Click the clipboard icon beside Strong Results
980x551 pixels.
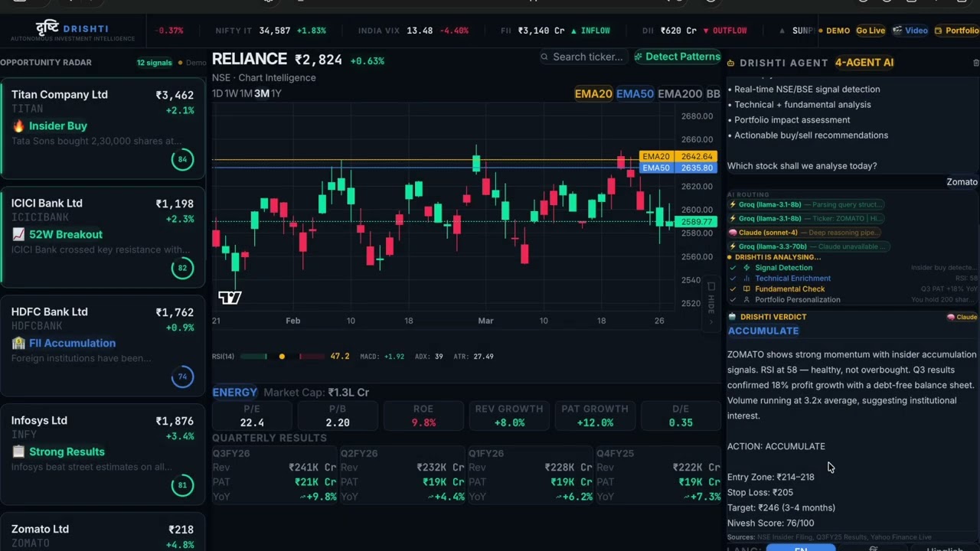18,452
